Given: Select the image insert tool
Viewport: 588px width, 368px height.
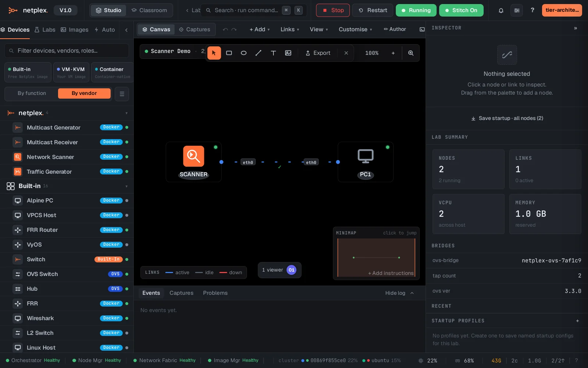Looking at the screenshot, I should click(x=288, y=53).
